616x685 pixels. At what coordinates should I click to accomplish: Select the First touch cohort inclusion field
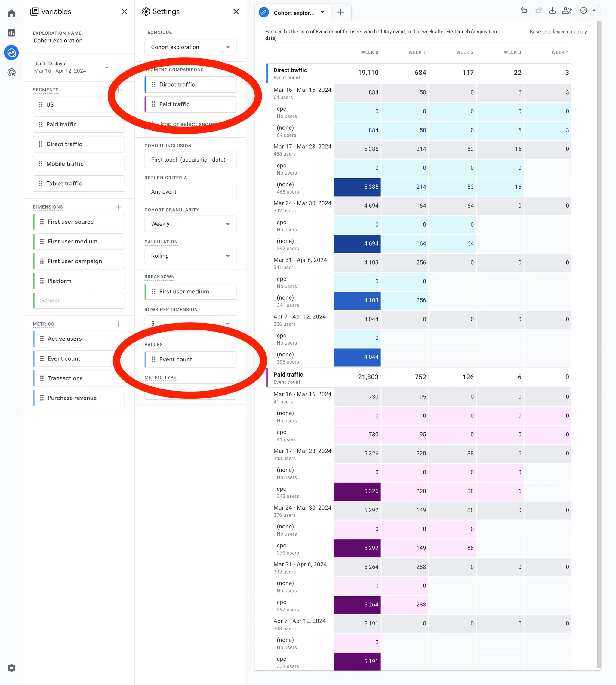pos(190,160)
